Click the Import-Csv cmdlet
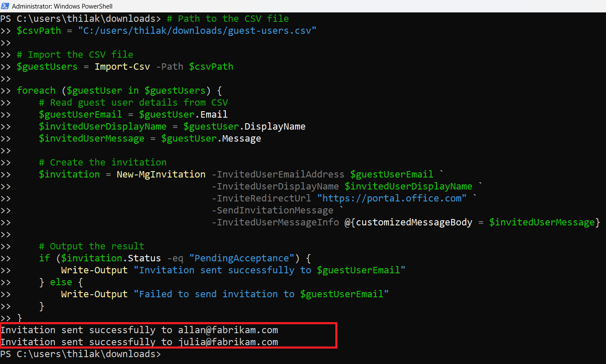 click(122, 67)
